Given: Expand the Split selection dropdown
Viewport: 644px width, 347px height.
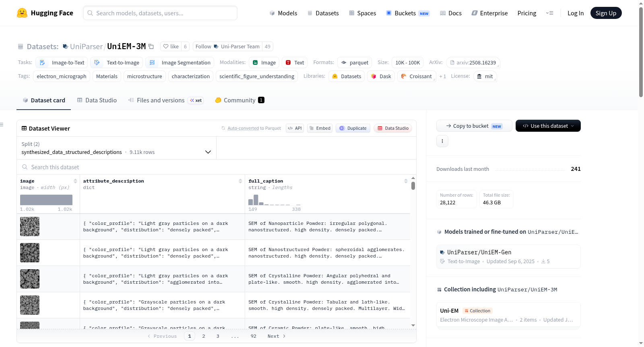Looking at the screenshot, I should click(x=116, y=148).
